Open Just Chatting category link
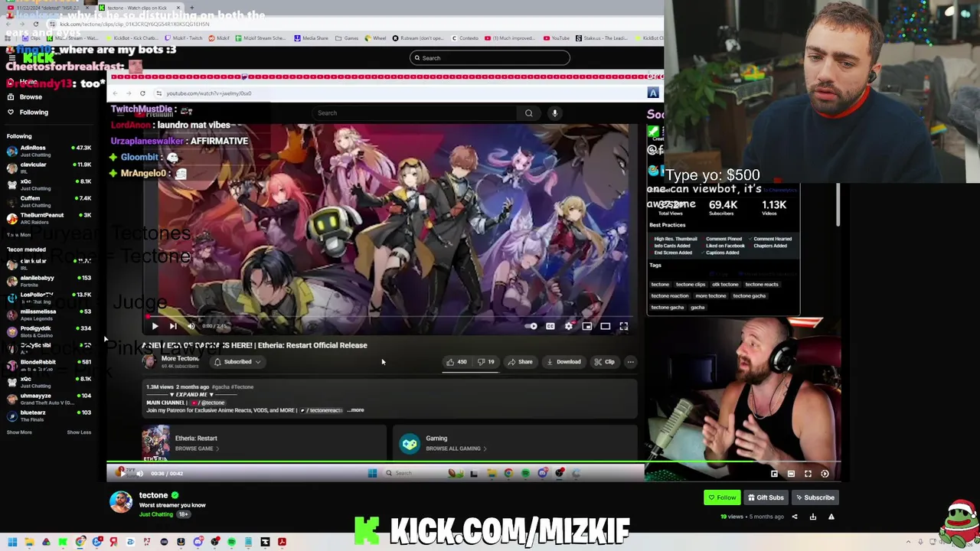The image size is (980, 551). (x=156, y=514)
